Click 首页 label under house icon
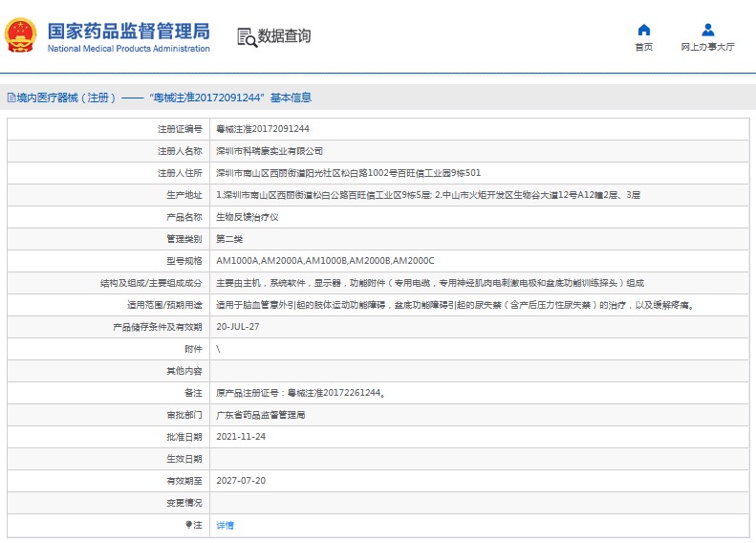Screen dimensions: 756x543 643,47
